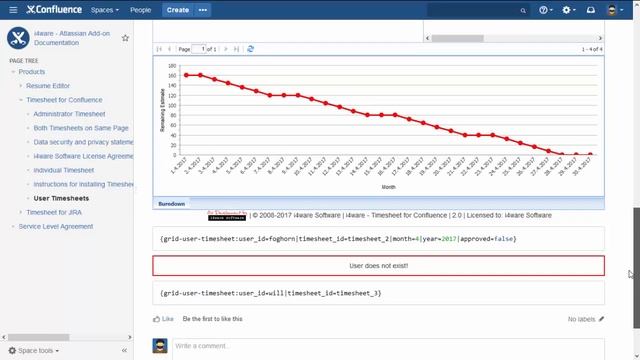Click the comment author avatar
Image resolution: width=640 pixels, height=360 pixels.
[x=160, y=346]
